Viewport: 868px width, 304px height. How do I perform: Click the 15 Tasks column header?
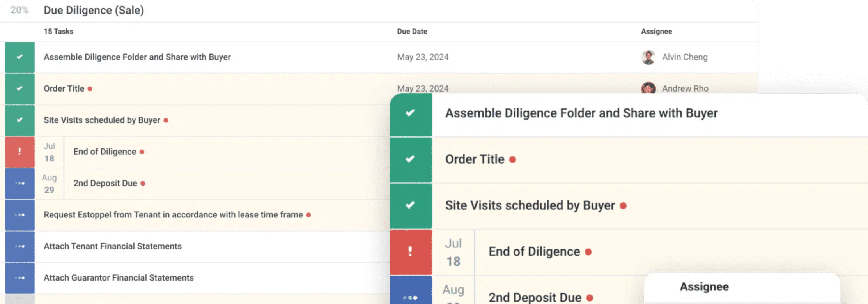(x=58, y=32)
